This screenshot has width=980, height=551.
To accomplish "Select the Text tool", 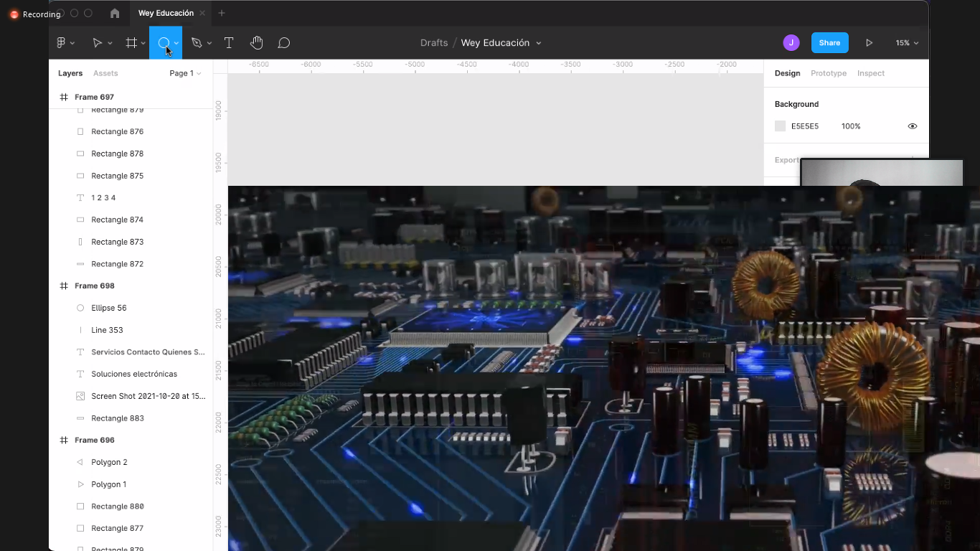I will point(229,43).
